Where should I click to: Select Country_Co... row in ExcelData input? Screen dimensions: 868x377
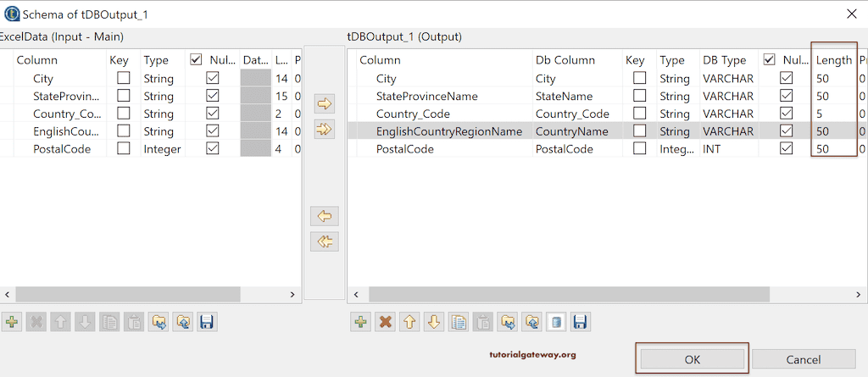pos(151,114)
